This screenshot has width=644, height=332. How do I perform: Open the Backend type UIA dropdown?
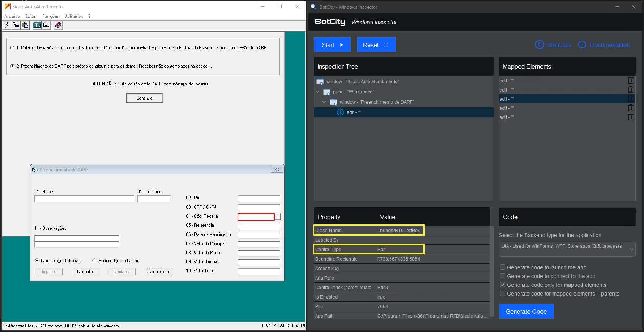[x=567, y=249]
